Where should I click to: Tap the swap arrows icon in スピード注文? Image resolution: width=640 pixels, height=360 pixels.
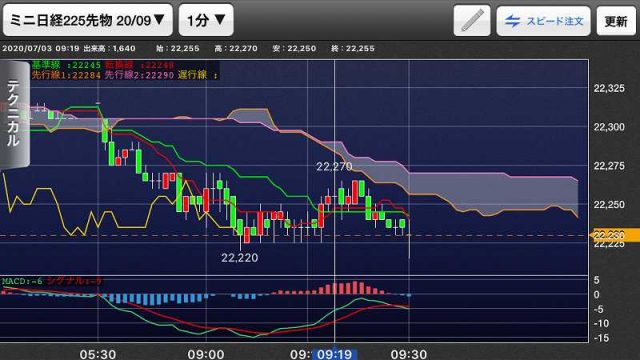tap(512, 21)
